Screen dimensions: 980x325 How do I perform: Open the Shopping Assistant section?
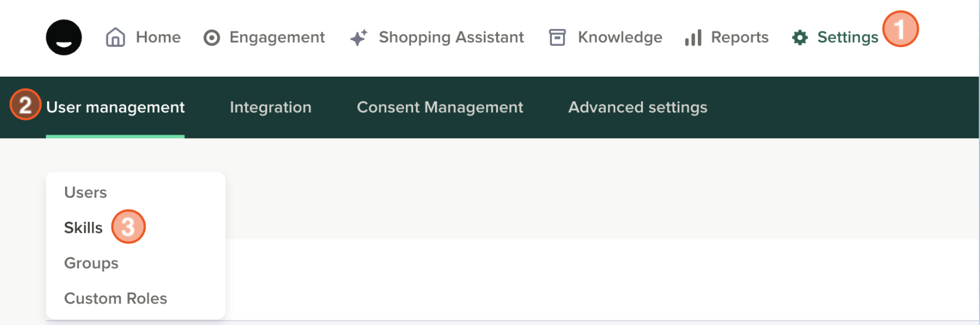pyautogui.click(x=451, y=38)
